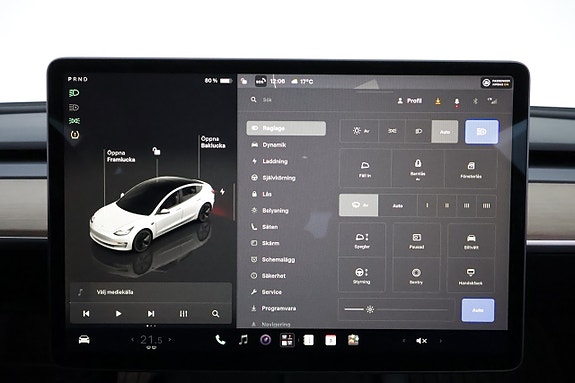Viewport: 575px width, 383px height.
Task: Open the Handskfack glovebox
Action: pyautogui.click(x=471, y=275)
